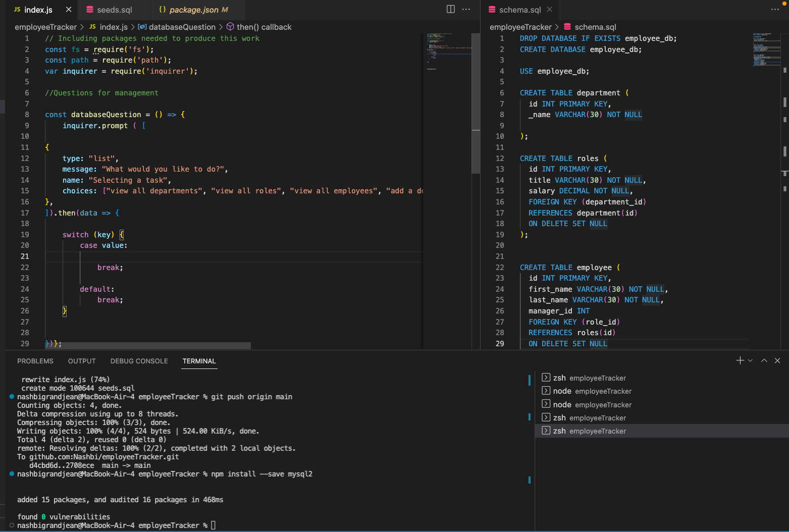Click the symbol icon beside then() callback breadcrumb
Viewport: 789px width, 532px height.
click(231, 27)
